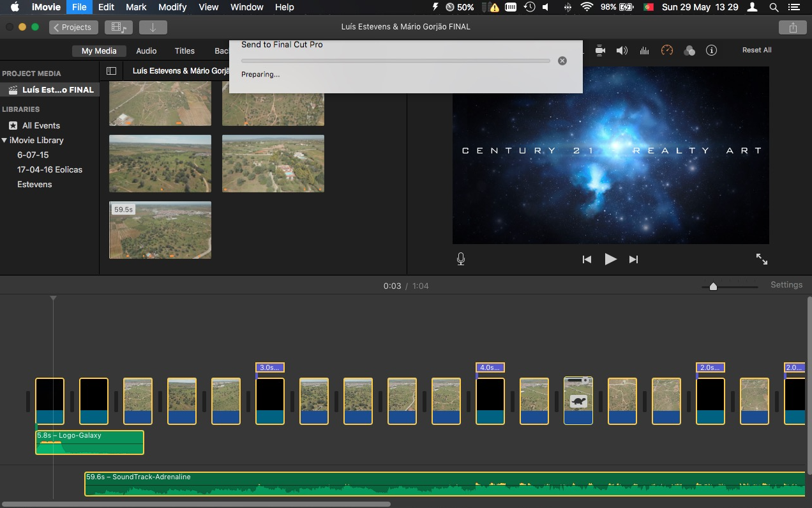812x508 pixels.
Task: Open the Edit menu
Action: coord(106,7)
